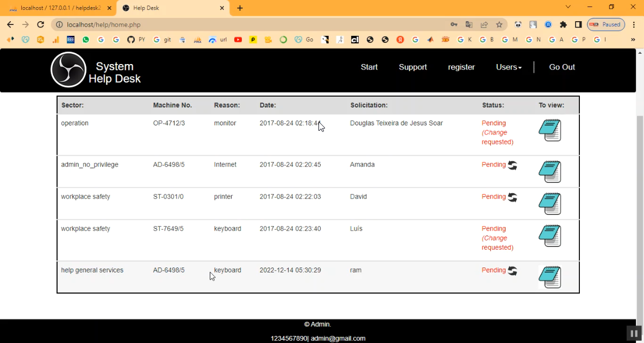The height and width of the screenshot is (343, 644).
Task: Click the change-status arrows next to Amanda's Pending
Action: [512, 166]
